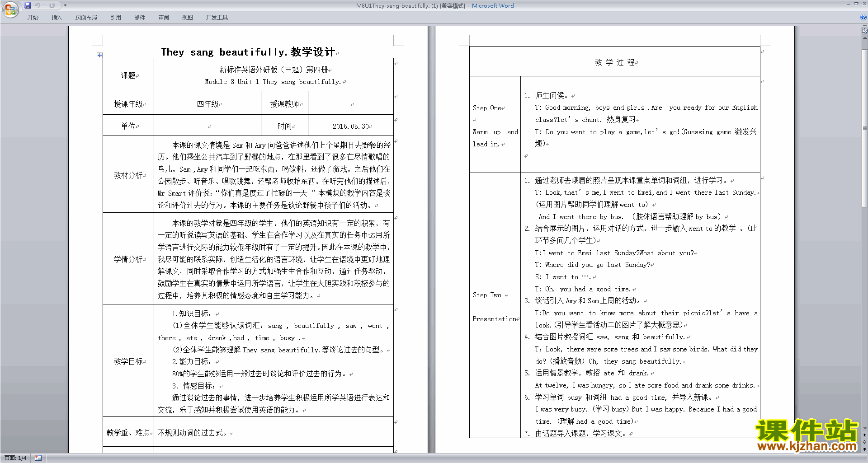This screenshot has height=463, width=868.
Task: Click the vertical scrollbar up arrow
Action: [x=865, y=38]
